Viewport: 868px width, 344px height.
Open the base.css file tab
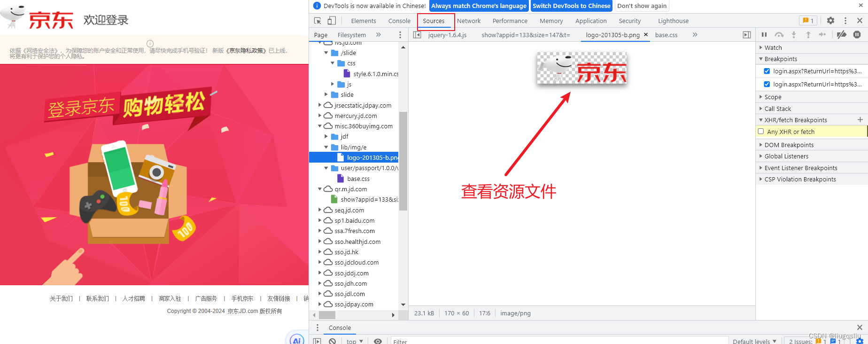coord(666,35)
